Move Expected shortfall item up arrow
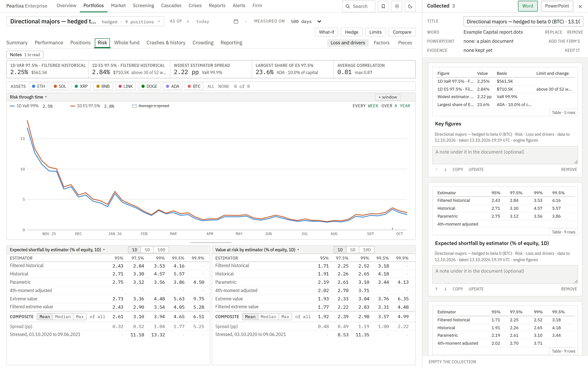 pos(436,289)
